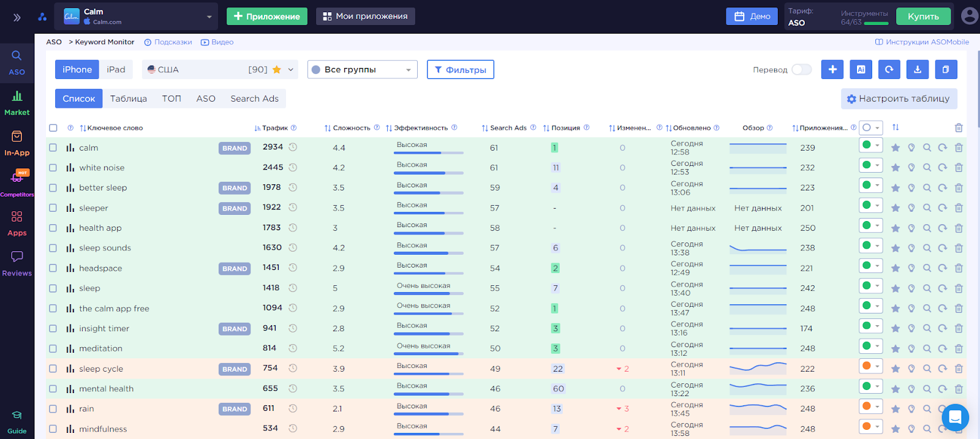Sort by Трафик column header
Viewport: 980px width, 439px height.
275,128
